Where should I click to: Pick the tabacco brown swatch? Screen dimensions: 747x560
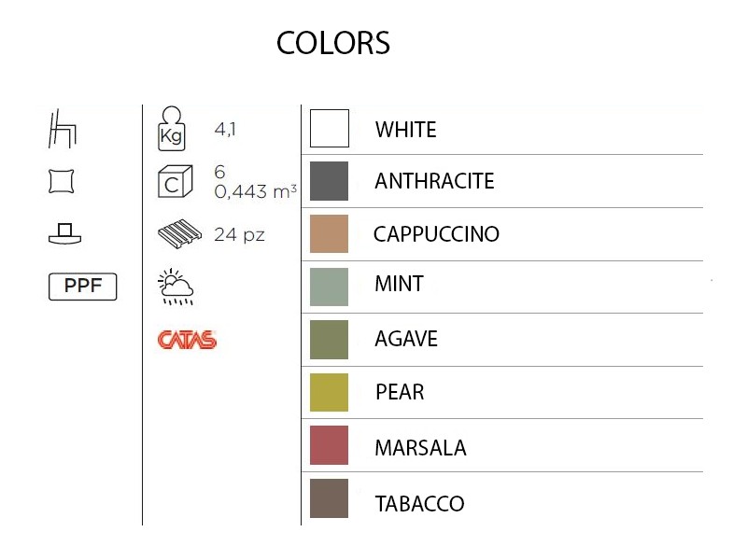[329, 498]
